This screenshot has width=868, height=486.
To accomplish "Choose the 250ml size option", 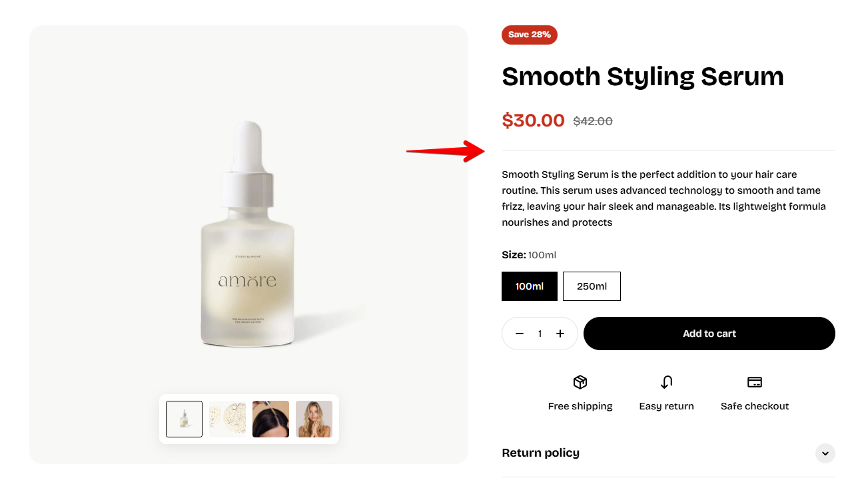I will tap(592, 286).
